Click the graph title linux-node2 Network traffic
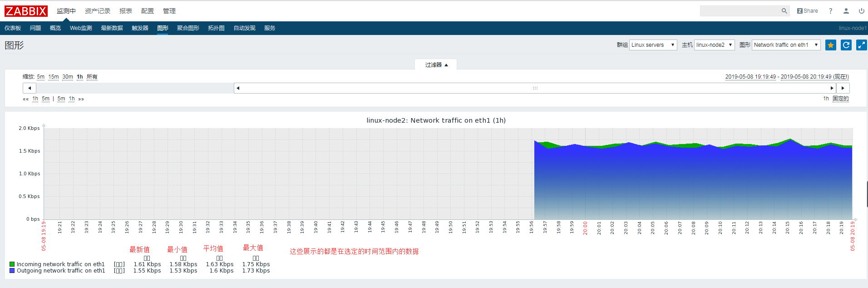Image resolution: width=868 pixels, height=288 pixels. pos(436,120)
